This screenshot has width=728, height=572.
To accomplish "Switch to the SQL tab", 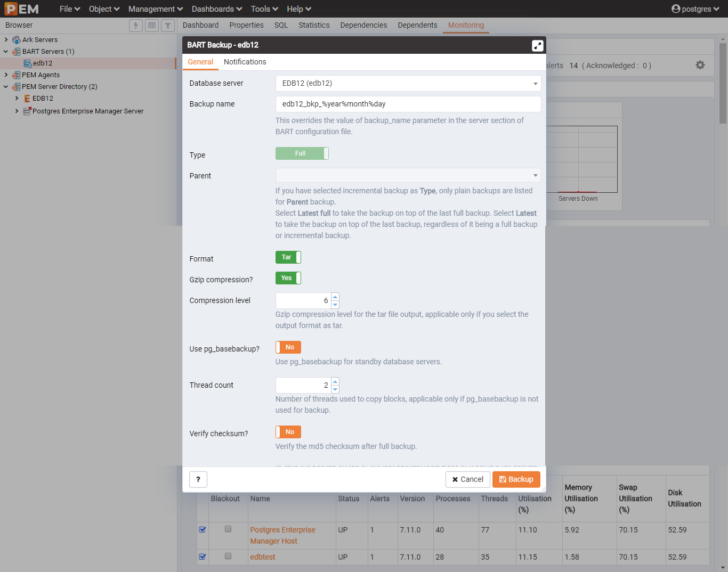I will pyautogui.click(x=281, y=25).
